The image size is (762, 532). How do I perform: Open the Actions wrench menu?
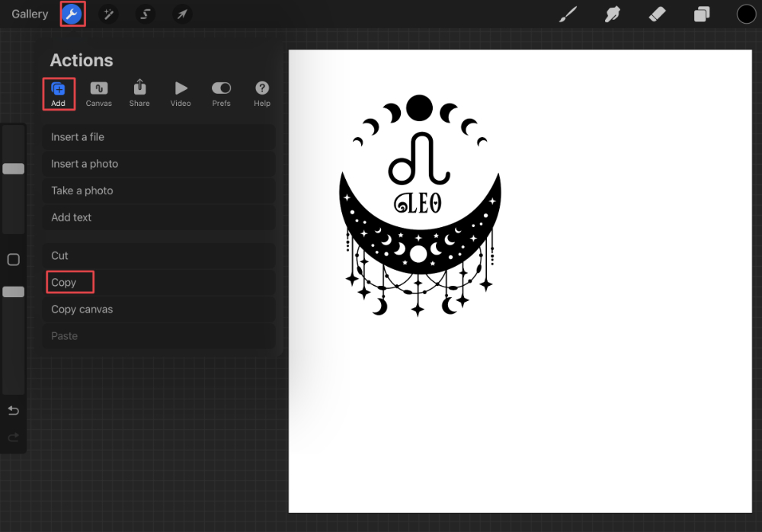pyautogui.click(x=72, y=14)
